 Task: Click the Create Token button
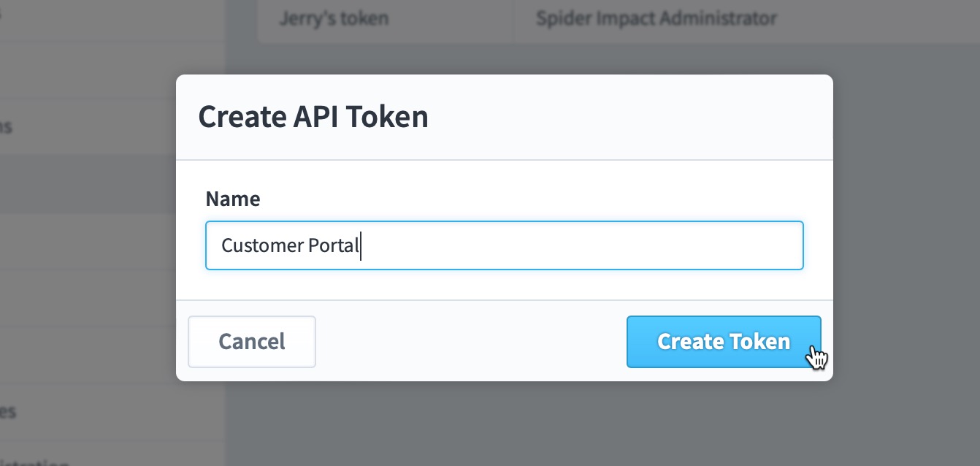pyautogui.click(x=724, y=341)
